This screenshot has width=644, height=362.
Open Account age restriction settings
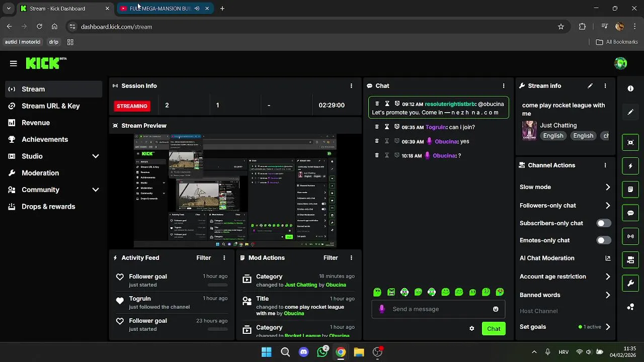click(565, 277)
